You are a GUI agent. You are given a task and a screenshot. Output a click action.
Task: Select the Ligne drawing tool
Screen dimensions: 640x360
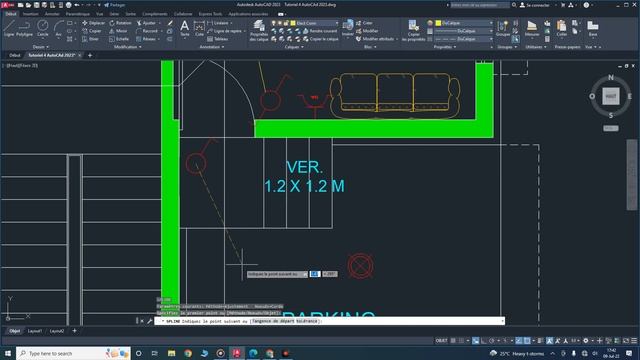(9, 29)
